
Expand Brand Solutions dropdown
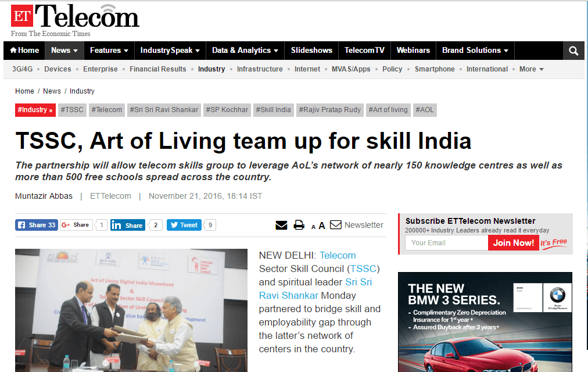(x=475, y=50)
